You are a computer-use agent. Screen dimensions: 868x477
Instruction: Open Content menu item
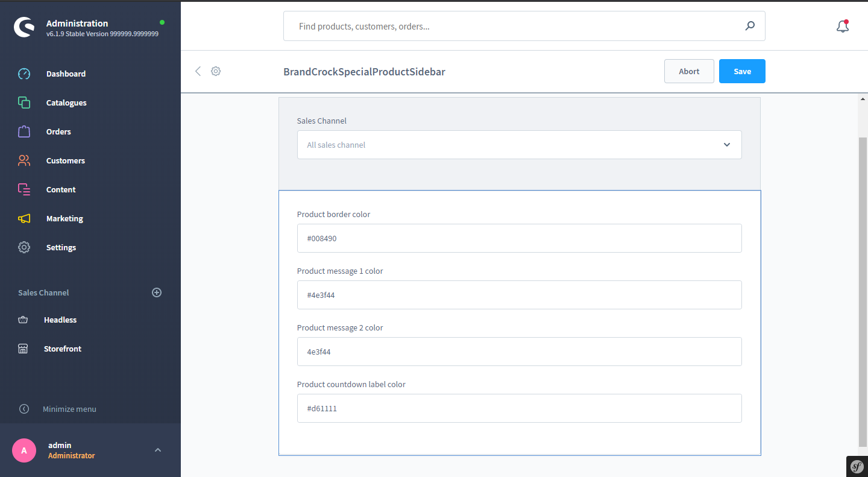(x=61, y=189)
